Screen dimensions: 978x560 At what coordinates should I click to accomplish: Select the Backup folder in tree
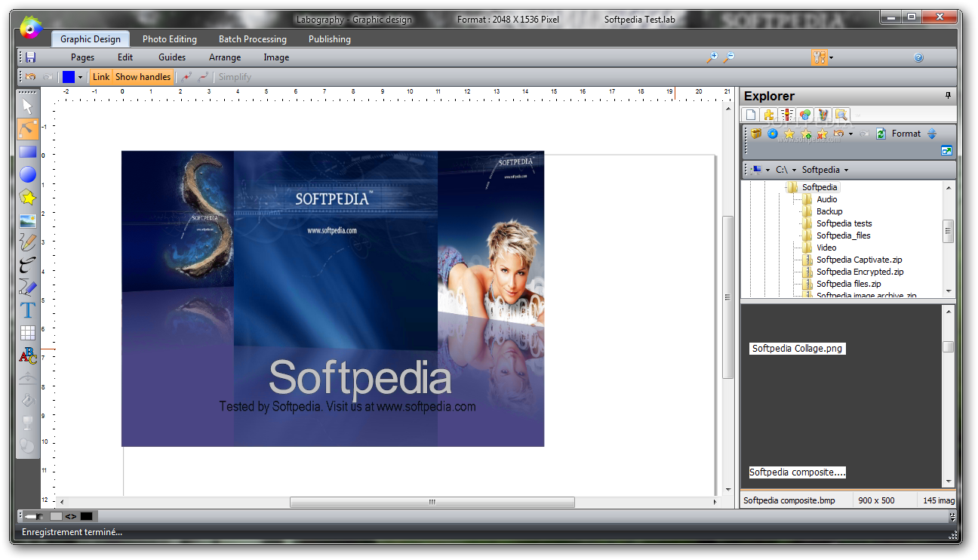829,211
